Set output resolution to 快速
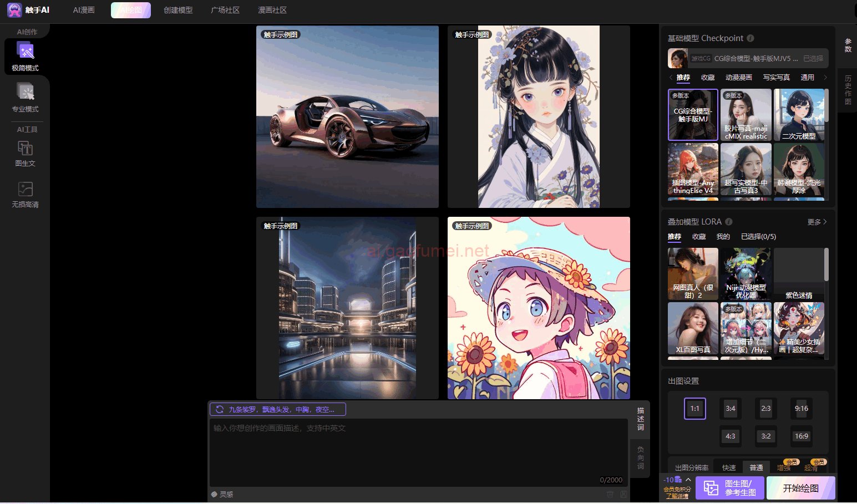Screen dimensions: 857x504 tap(729, 468)
